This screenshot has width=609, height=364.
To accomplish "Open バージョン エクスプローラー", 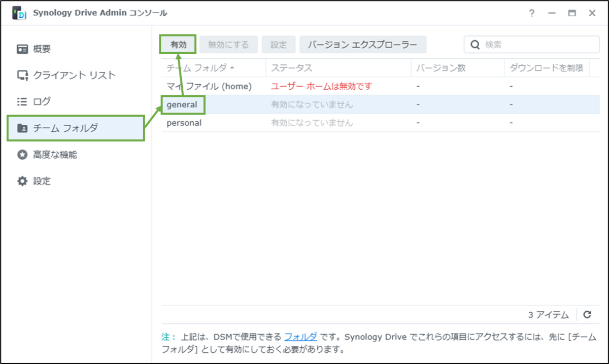I will point(363,45).
